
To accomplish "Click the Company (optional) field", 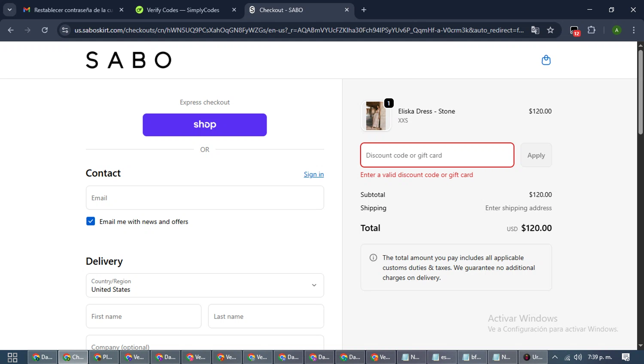I will coord(205,343).
